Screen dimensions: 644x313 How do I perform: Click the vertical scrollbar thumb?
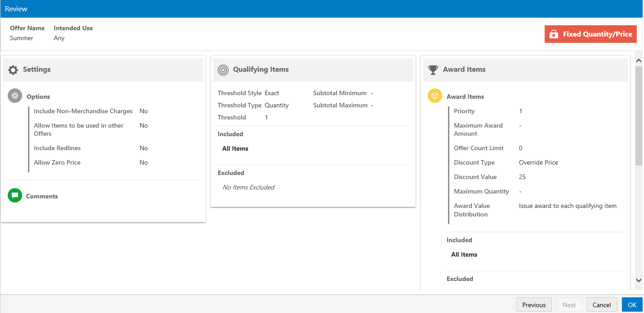pyautogui.click(x=639, y=116)
